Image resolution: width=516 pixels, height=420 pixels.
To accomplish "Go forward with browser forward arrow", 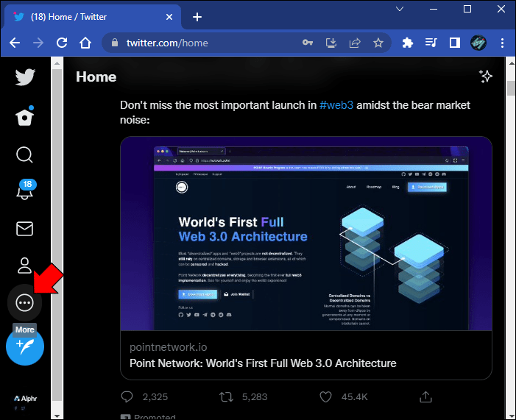I will click(38, 43).
